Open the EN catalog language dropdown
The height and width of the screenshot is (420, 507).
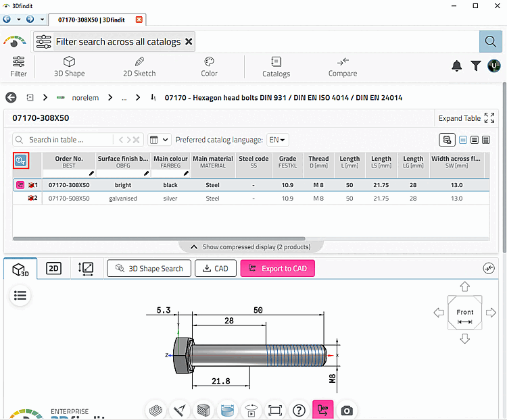[277, 140]
